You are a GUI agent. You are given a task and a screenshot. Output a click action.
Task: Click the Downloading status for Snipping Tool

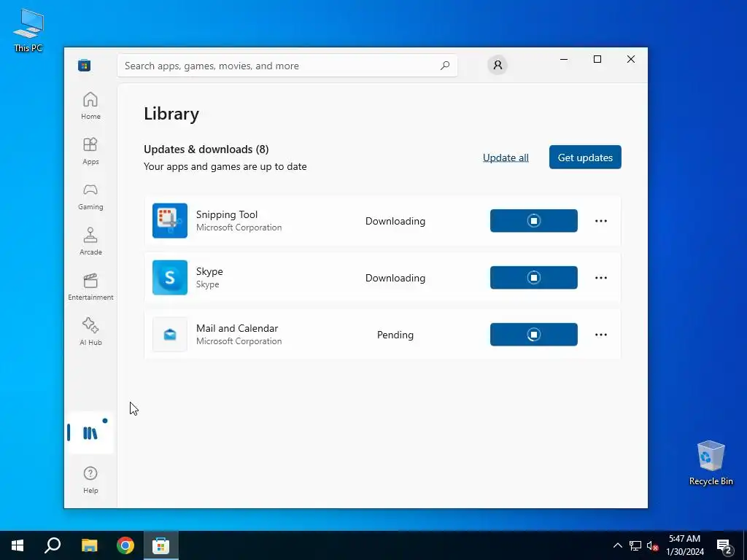coord(395,221)
